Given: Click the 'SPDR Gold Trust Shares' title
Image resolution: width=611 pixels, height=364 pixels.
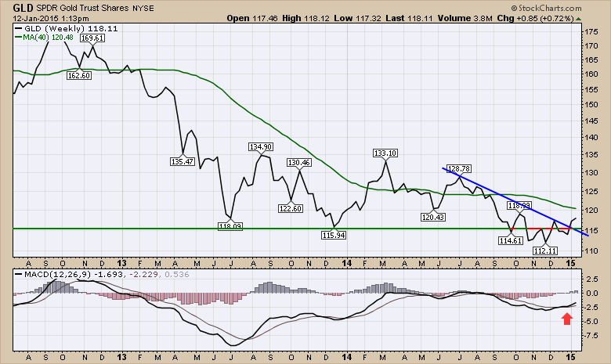Looking at the screenshot, I should pyautogui.click(x=84, y=8).
